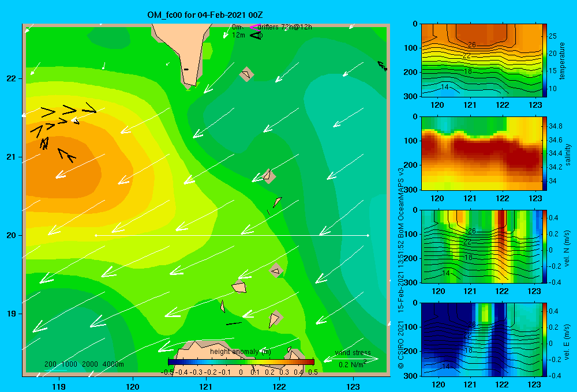The image size is (577, 392).
Task: Click the left endpoint diamond of the transect line
Action: (96, 235)
